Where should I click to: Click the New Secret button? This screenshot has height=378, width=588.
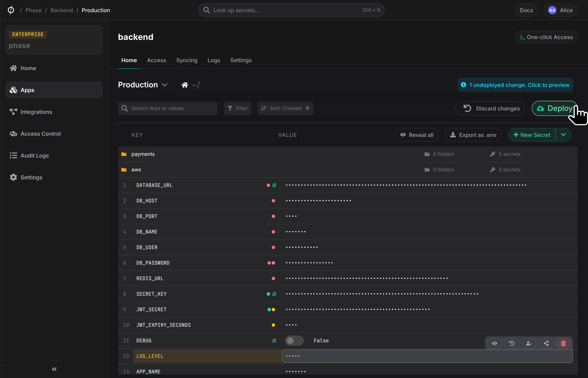tap(532, 135)
